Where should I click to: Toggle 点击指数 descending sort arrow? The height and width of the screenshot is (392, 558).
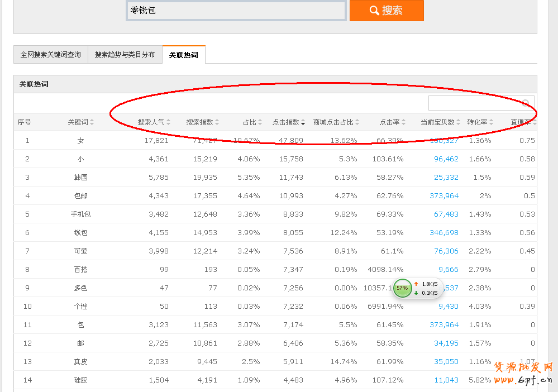303,122
